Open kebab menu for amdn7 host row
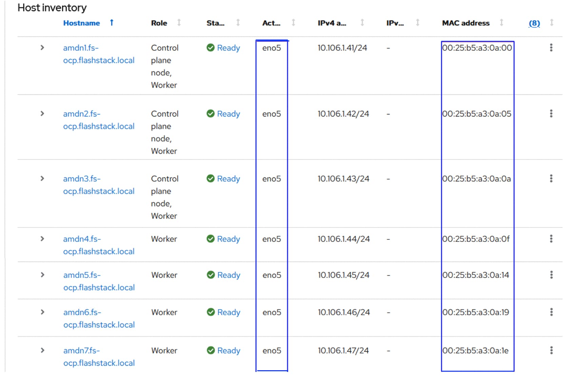Viewport: 588px width, 377px height. coord(551,351)
